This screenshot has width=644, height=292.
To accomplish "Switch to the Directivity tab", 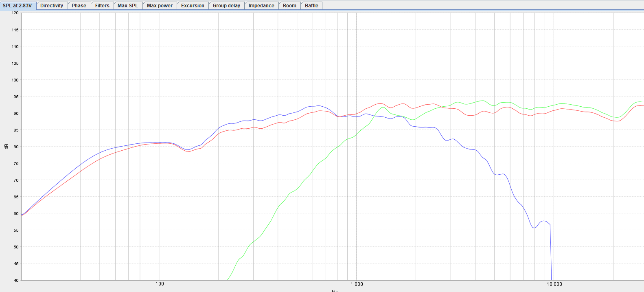I will [x=52, y=5].
